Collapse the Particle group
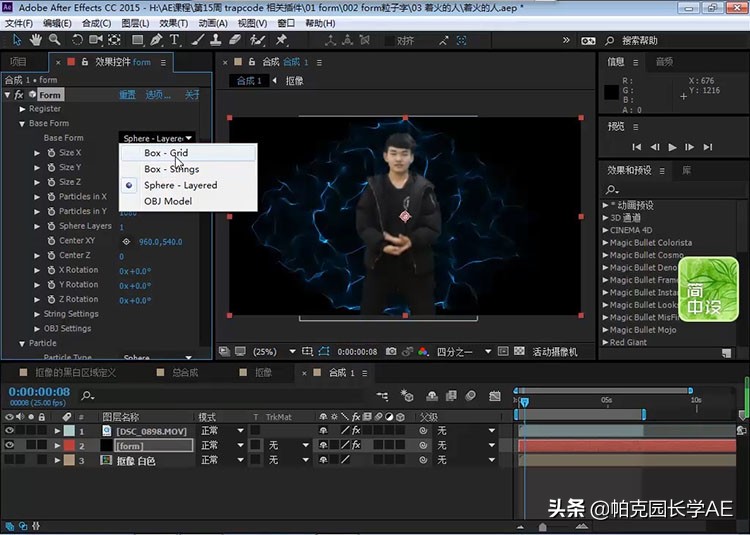Image resolution: width=750 pixels, height=535 pixels. (x=22, y=344)
